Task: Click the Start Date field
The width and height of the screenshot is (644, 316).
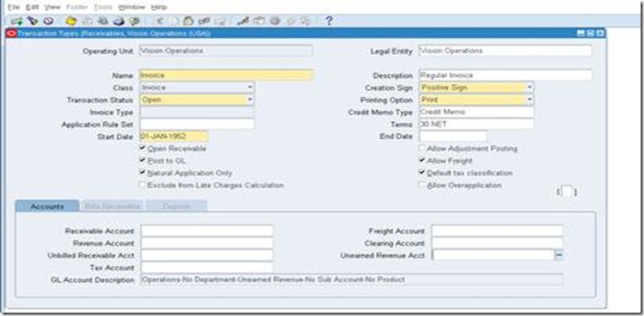Action: click(174, 136)
